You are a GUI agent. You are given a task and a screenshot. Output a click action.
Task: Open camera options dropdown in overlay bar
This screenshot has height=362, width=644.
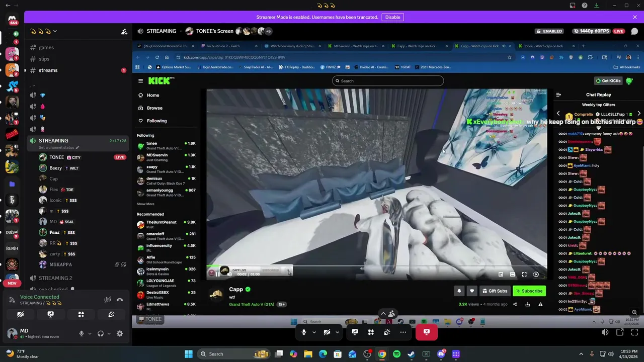337,332
